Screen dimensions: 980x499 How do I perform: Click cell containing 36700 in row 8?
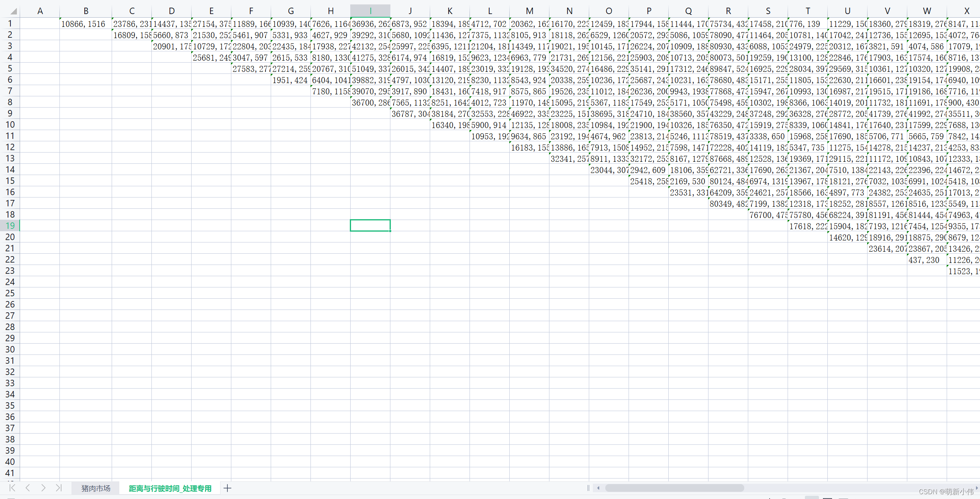point(370,102)
